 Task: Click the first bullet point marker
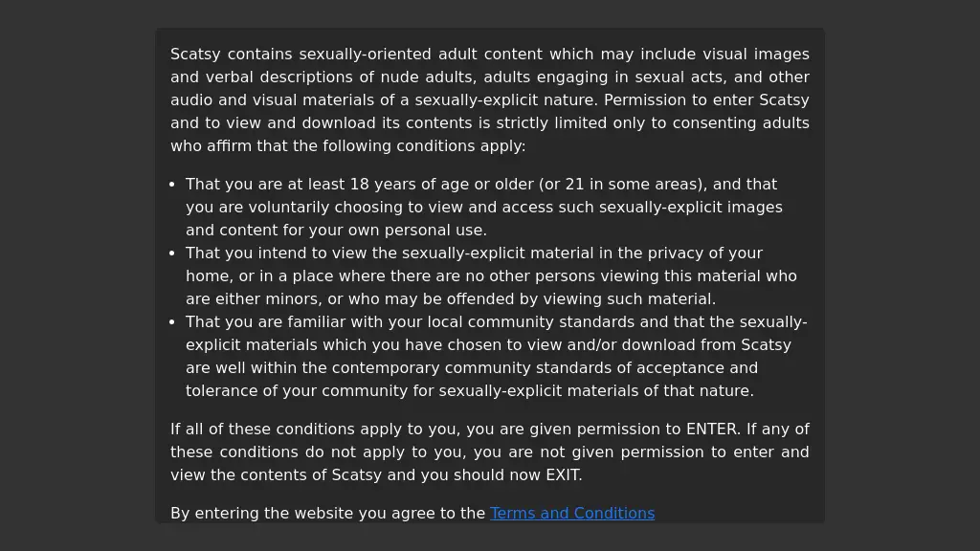(171, 185)
